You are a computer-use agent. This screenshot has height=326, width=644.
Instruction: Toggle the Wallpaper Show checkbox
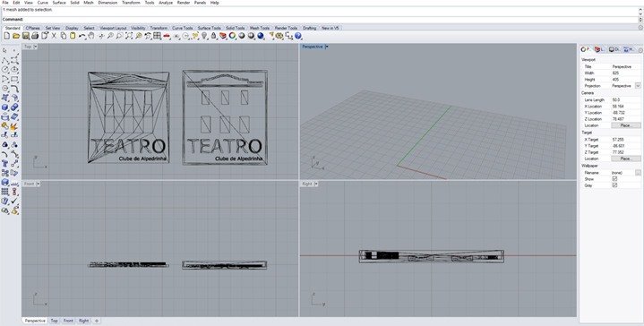click(x=614, y=179)
